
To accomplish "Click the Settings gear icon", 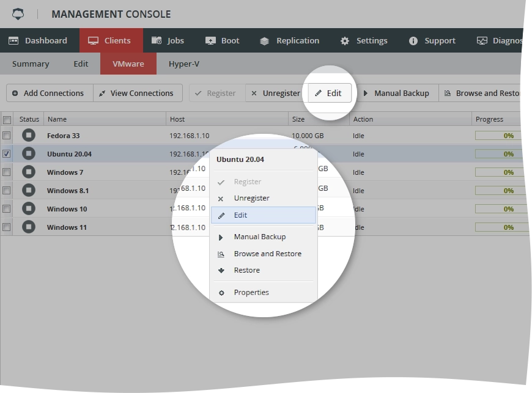I will [345, 41].
